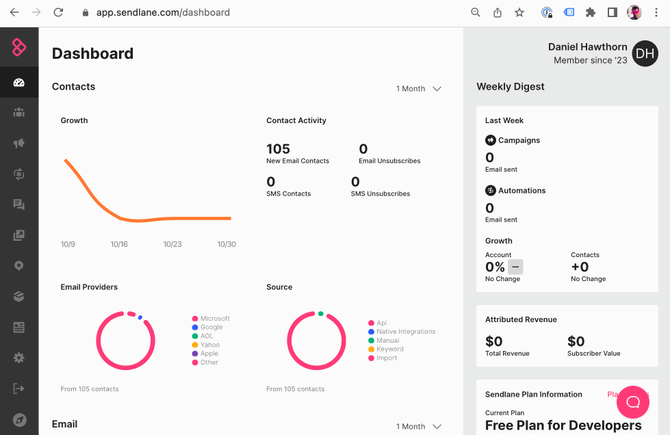
Task: Click the orange Growth line chart
Action: (147, 190)
